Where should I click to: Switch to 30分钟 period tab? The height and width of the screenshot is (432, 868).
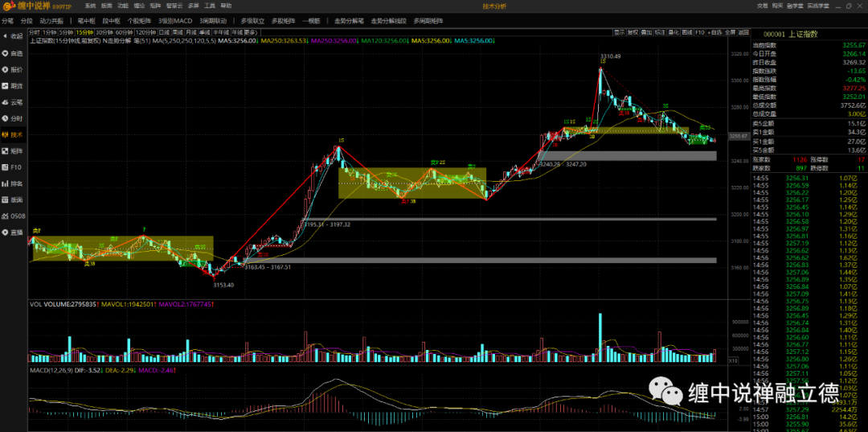(x=104, y=32)
